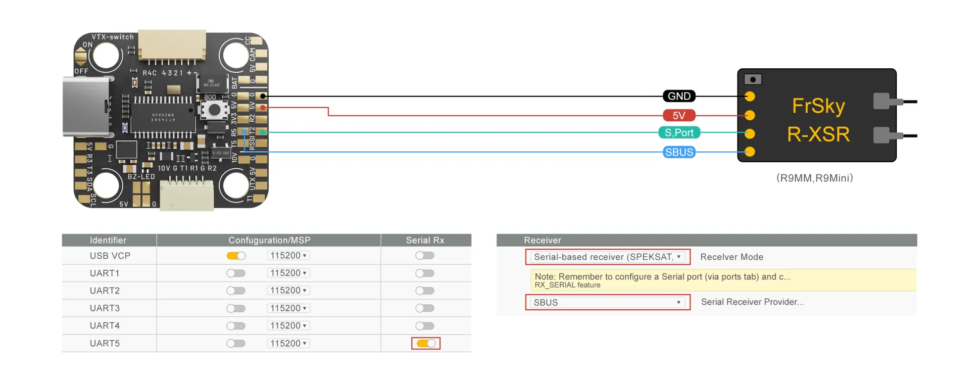Click the FrSky text on the receiver

click(x=819, y=106)
